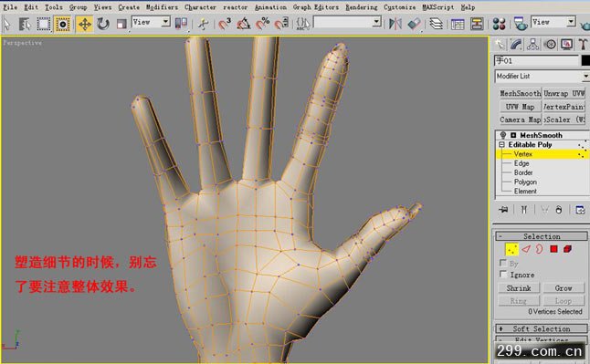
Task: Click the Remove Modifier trash icon
Action: click(x=559, y=210)
